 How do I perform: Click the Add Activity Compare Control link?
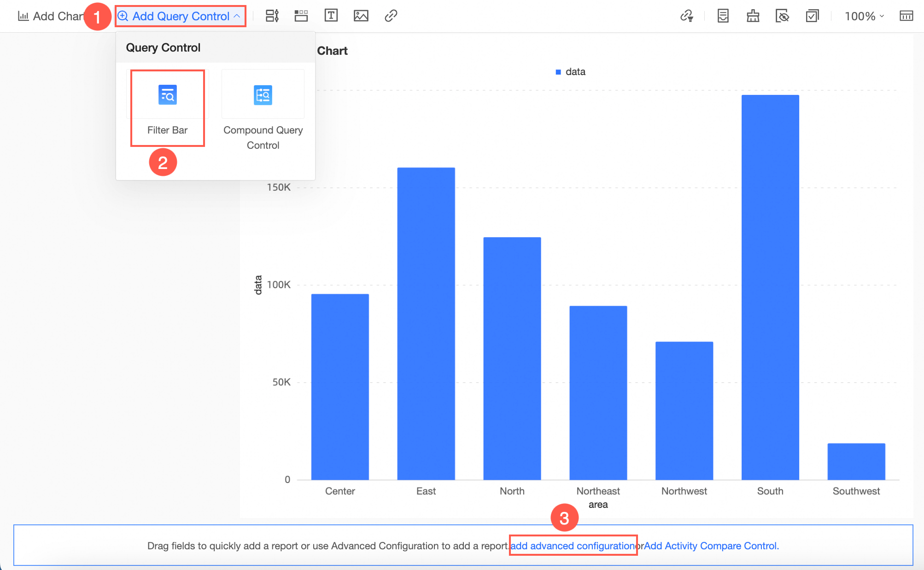tap(711, 546)
